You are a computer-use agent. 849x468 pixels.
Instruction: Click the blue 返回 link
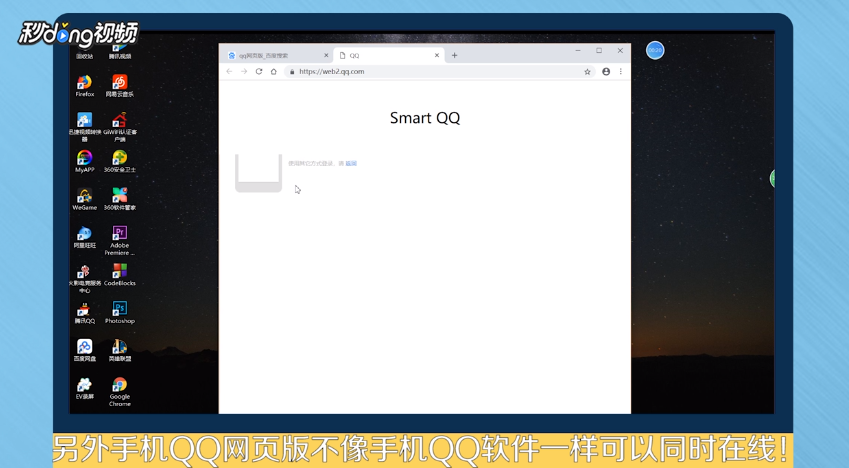click(x=351, y=164)
